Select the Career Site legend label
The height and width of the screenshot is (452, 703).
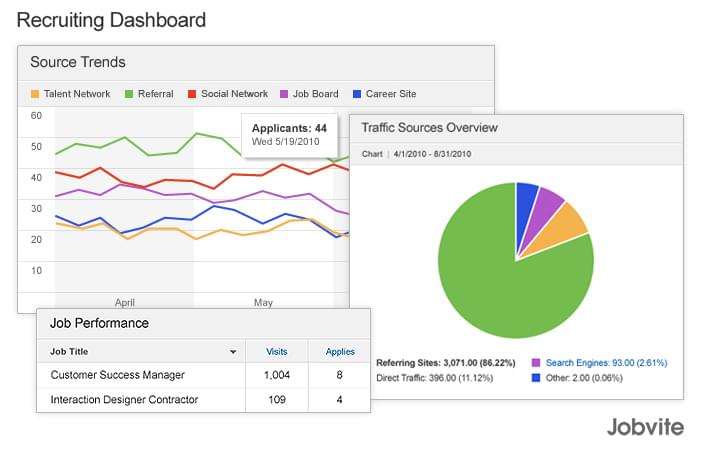(x=391, y=94)
